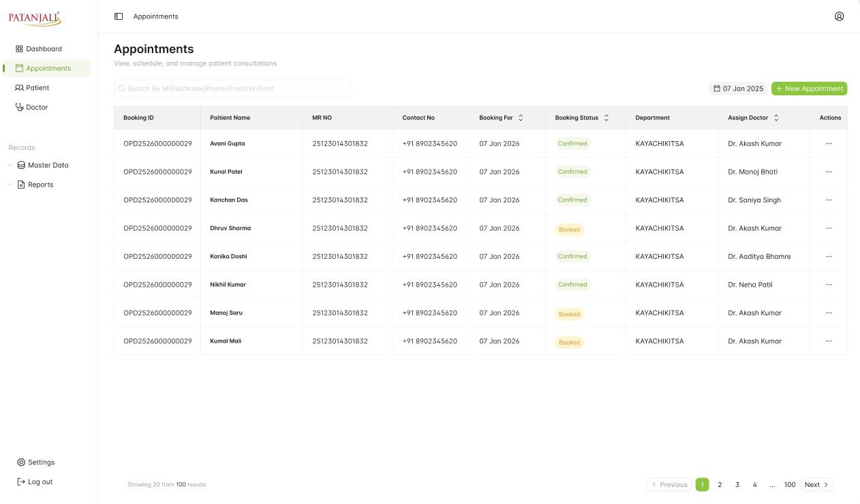This screenshot has width=860, height=504.
Task: Open actions menu for Kanika Doshi
Action: click(829, 257)
